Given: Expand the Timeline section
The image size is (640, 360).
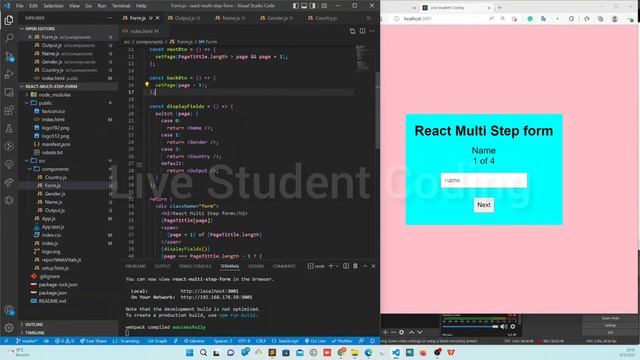Looking at the screenshot, I should pos(69,333).
